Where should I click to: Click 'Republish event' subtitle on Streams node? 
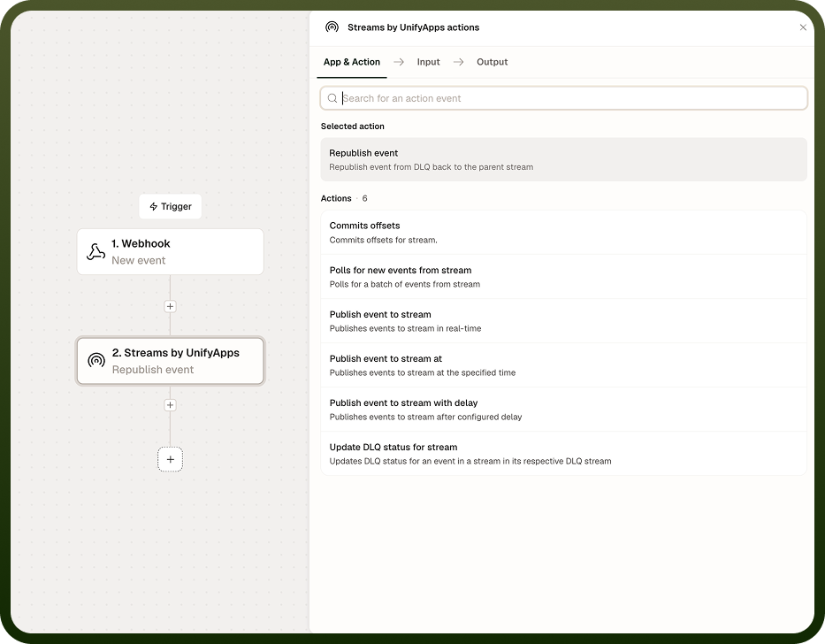pyautogui.click(x=153, y=370)
